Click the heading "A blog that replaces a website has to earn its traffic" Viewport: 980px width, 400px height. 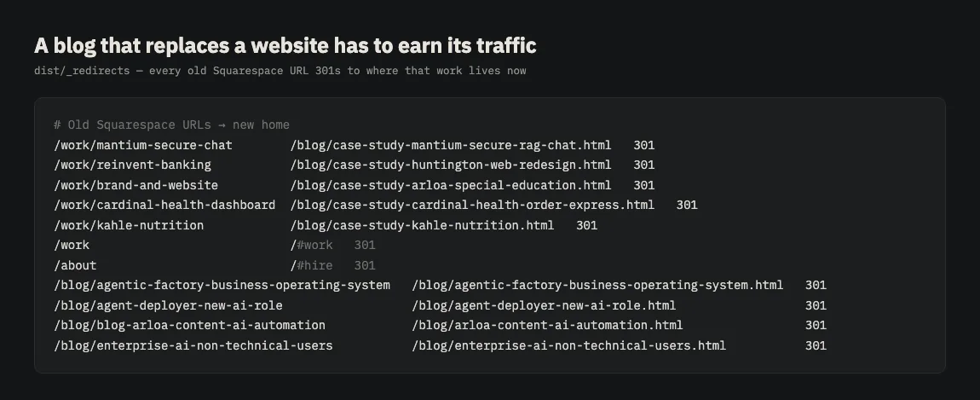point(285,46)
